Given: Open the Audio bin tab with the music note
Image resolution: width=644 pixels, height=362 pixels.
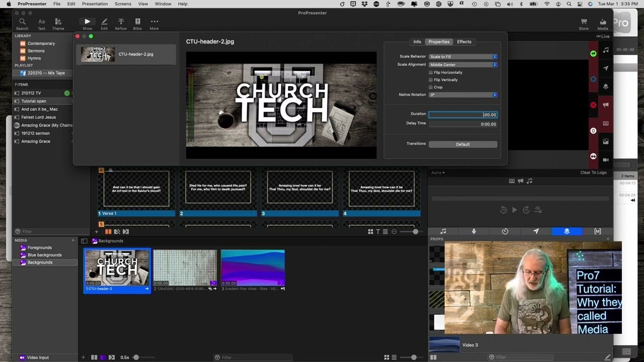Looking at the screenshot, I should [x=443, y=231].
